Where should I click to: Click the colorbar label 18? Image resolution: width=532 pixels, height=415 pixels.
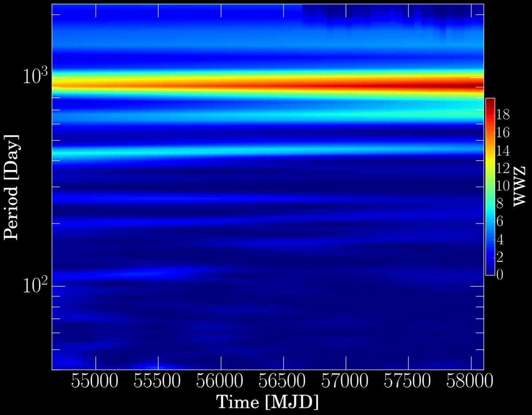point(503,115)
